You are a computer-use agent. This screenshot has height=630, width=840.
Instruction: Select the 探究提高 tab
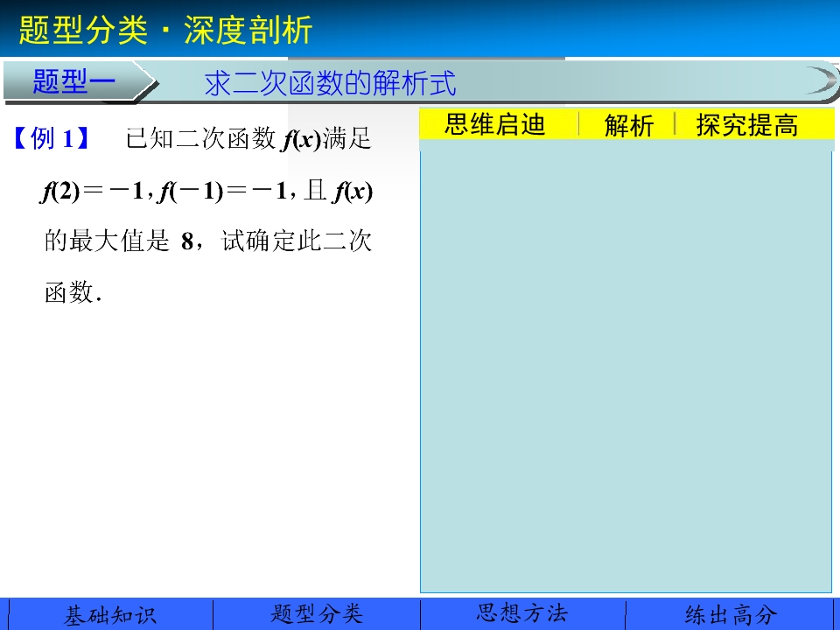pyautogui.click(x=746, y=125)
